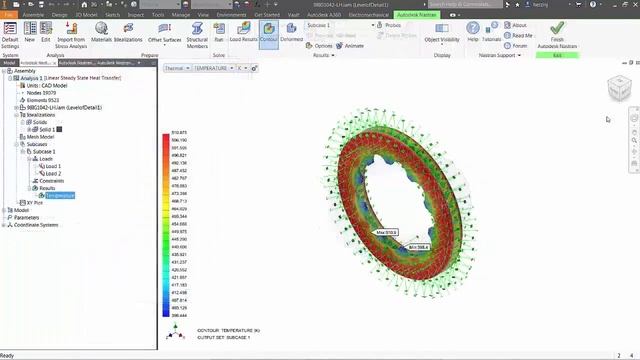The image size is (640, 360).
Task: Click the Home icon in quick access toolbar
Action: [84, 4]
